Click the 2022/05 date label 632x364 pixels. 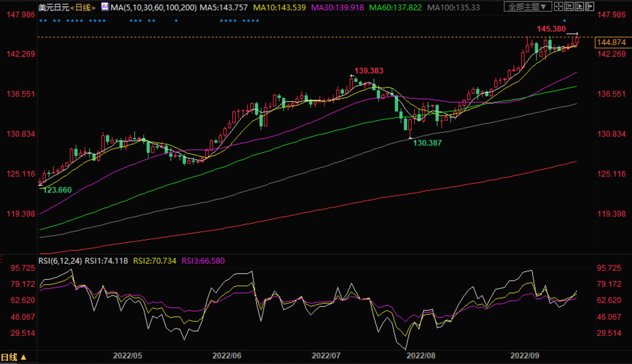tap(127, 356)
